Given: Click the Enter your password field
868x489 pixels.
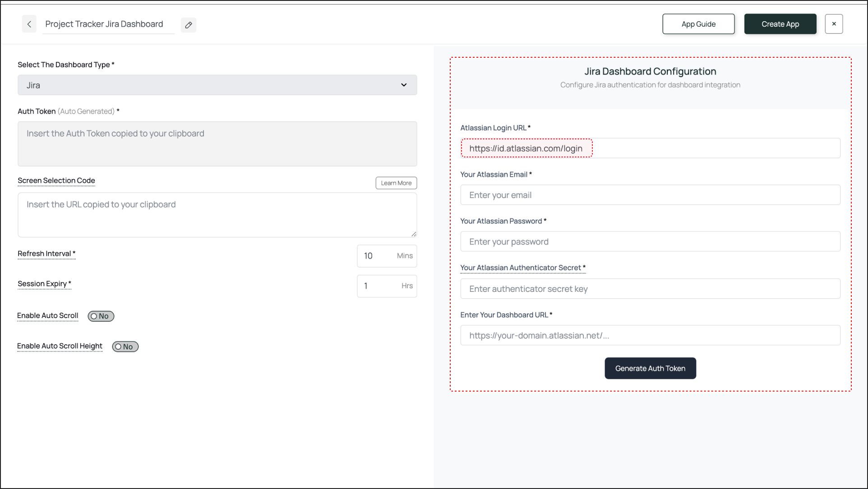Looking at the screenshot, I should pyautogui.click(x=650, y=241).
